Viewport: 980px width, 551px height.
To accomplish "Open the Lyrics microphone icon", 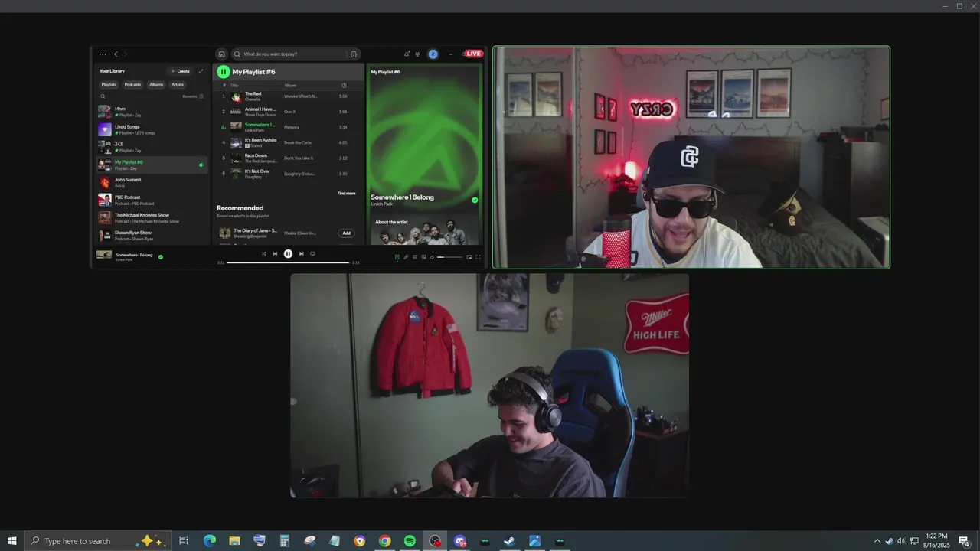I will (406, 257).
